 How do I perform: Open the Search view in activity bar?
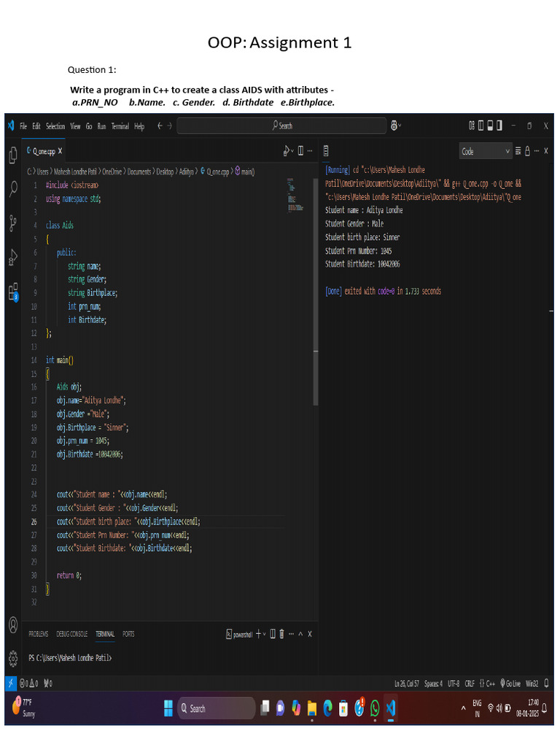tap(13, 189)
